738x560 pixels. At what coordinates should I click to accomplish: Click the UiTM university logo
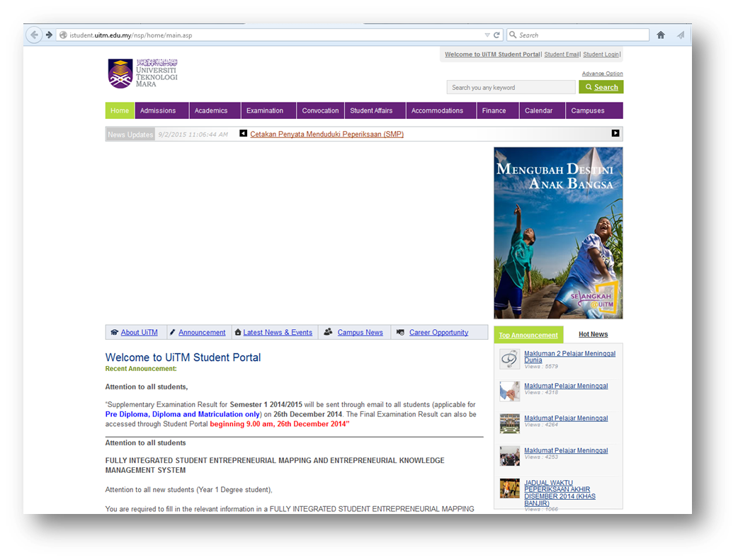142,74
